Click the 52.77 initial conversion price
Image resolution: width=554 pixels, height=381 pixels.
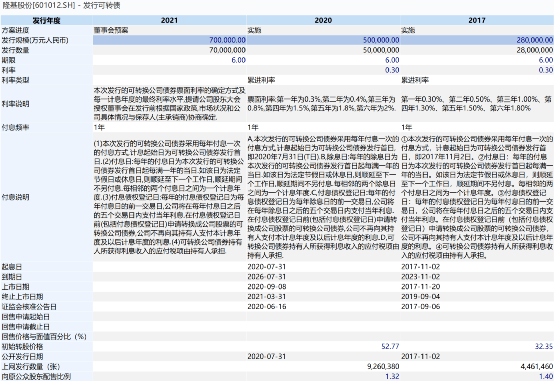(x=390, y=346)
